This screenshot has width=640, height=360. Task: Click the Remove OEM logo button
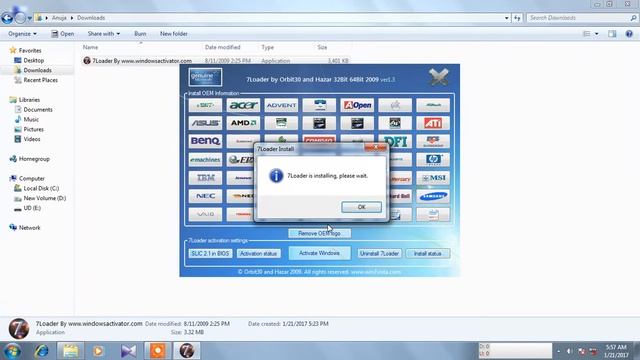[319, 233]
